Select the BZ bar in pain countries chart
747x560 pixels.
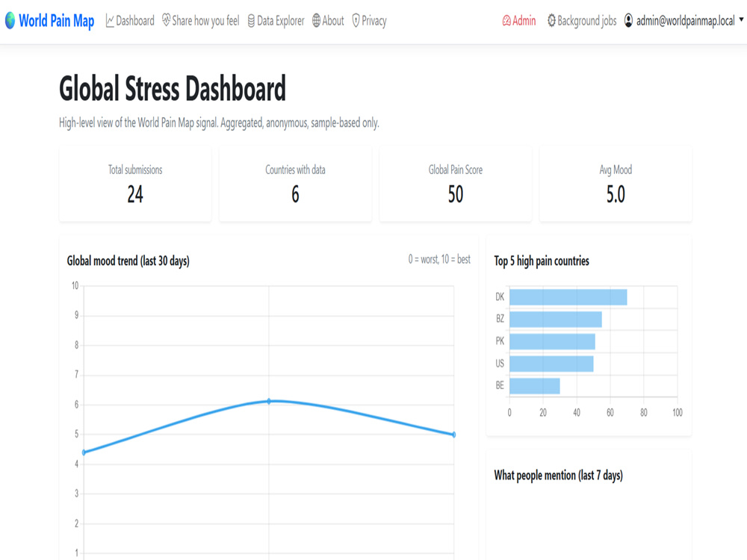pyautogui.click(x=556, y=319)
